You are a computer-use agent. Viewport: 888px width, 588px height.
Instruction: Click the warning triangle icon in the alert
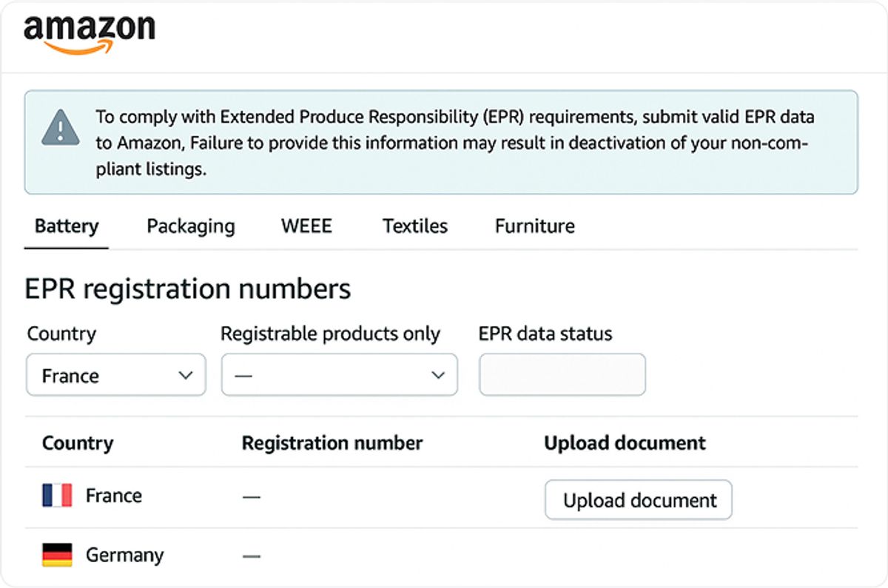click(x=60, y=127)
